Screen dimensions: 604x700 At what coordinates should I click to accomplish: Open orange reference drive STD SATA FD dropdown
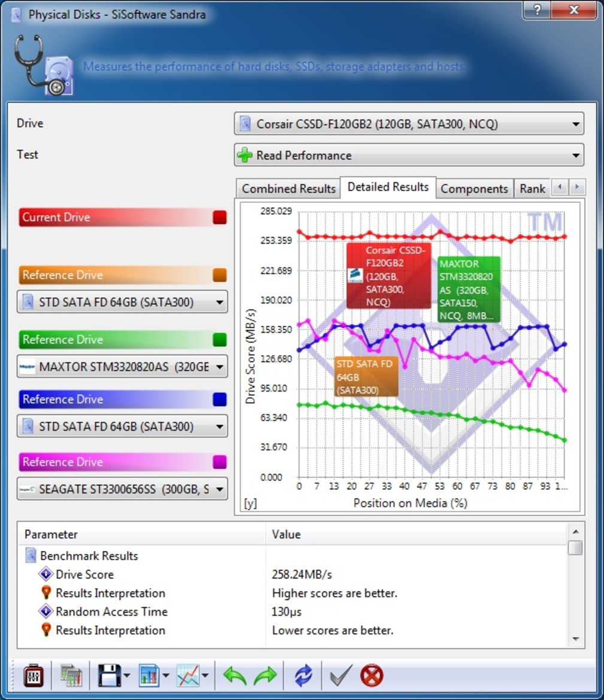point(122,302)
